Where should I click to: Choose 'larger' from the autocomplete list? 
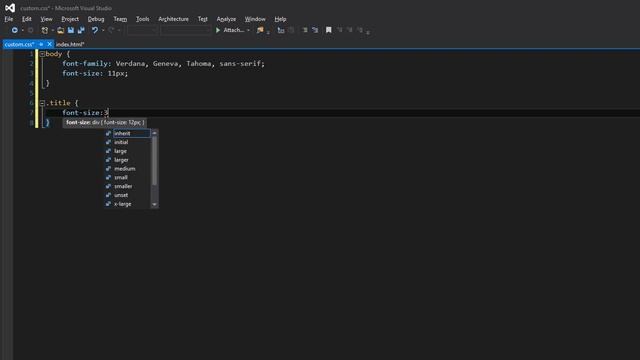pos(128,160)
